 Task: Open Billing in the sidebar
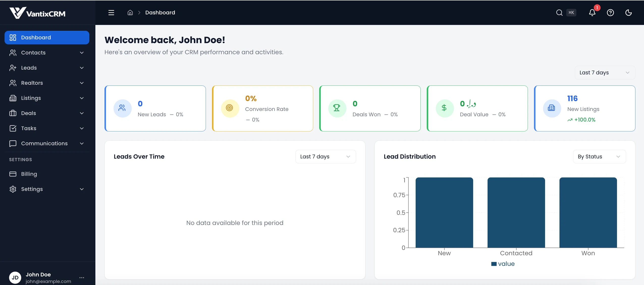[29, 174]
